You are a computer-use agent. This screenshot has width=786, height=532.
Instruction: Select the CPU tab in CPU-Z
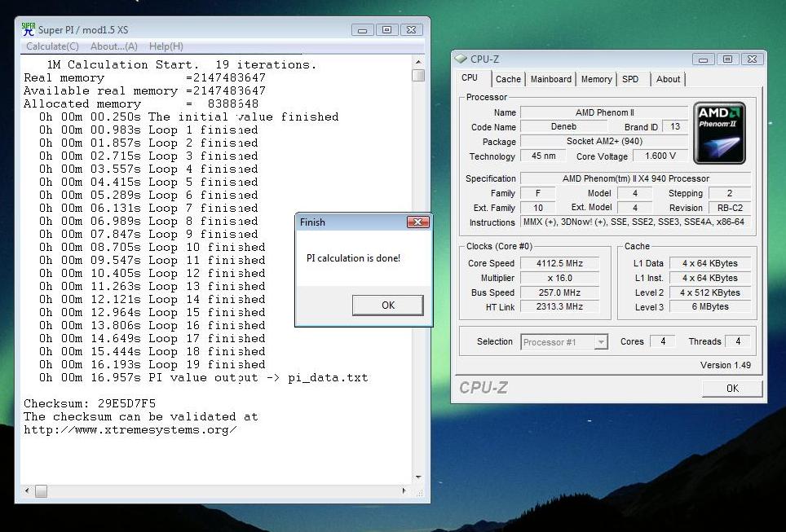point(470,78)
